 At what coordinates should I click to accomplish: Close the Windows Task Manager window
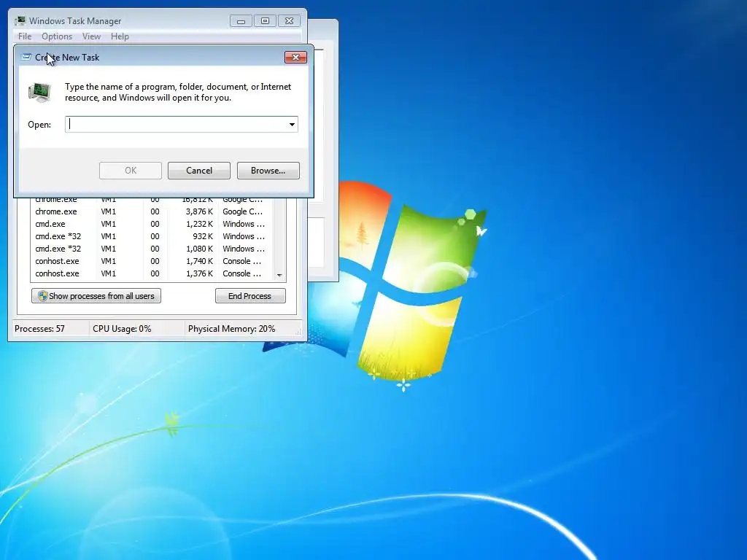(289, 21)
